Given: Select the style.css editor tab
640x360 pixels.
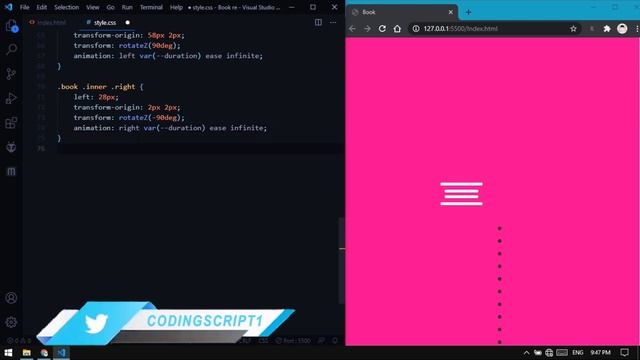Looking at the screenshot, I should (104, 22).
